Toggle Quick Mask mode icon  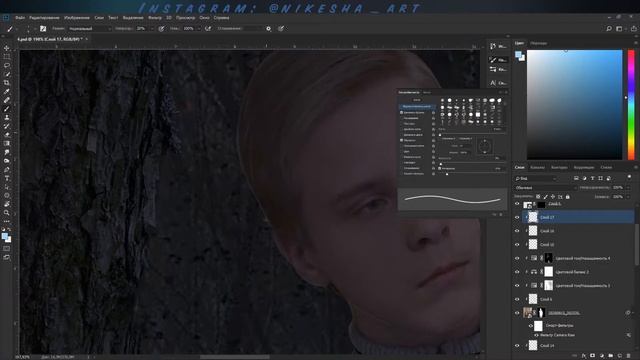click(7, 249)
